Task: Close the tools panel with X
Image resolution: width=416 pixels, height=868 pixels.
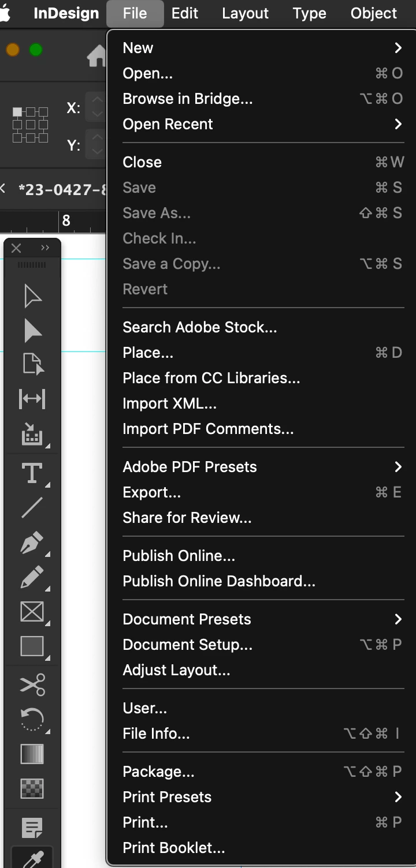Action: coord(16,248)
